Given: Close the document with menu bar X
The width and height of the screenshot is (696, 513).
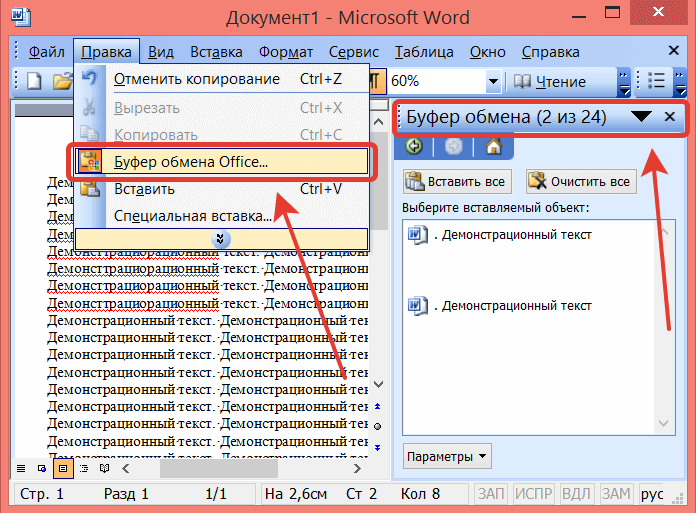Looking at the screenshot, I should pyautogui.click(x=673, y=51).
